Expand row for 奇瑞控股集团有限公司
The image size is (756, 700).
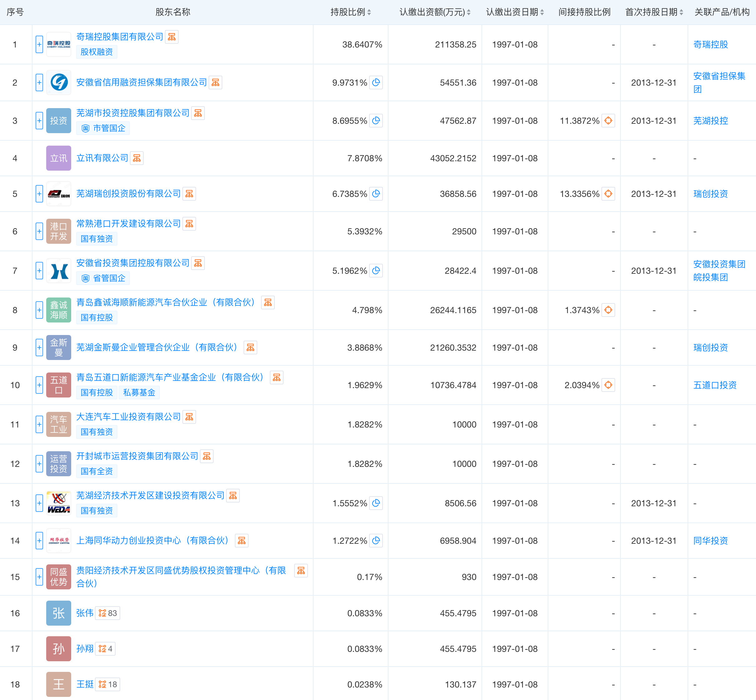point(39,45)
